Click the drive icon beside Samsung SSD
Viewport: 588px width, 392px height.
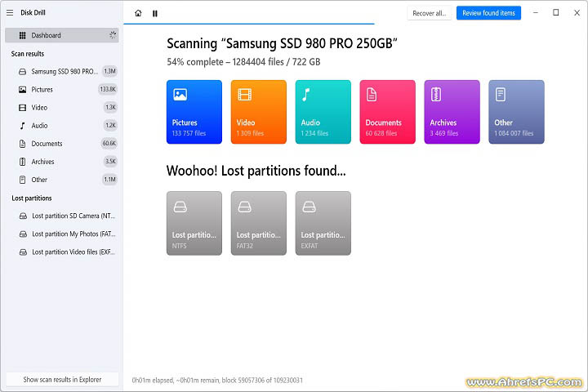click(x=23, y=71)
